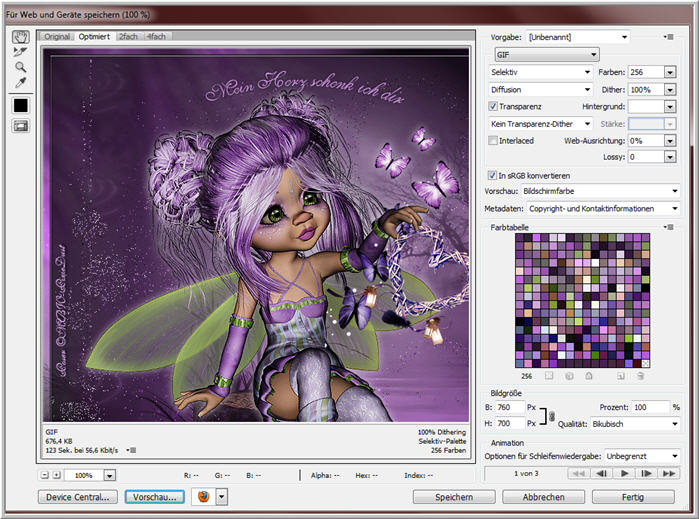Open the Diffusion dither method dropdown
The width and height of the screenshot is (699, 519).
coord(541,89)
